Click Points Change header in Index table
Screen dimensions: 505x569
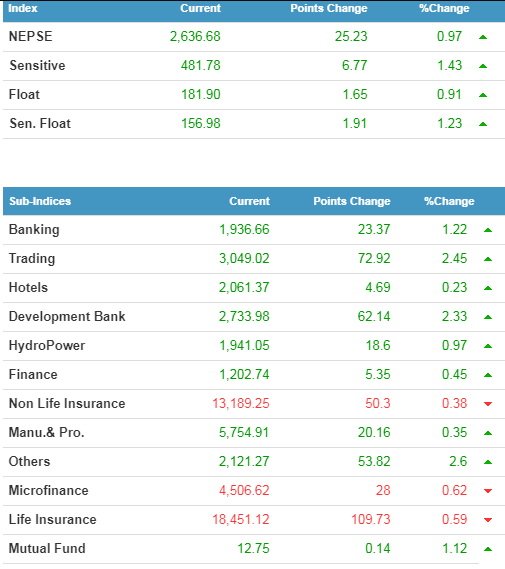pos(329,8)
